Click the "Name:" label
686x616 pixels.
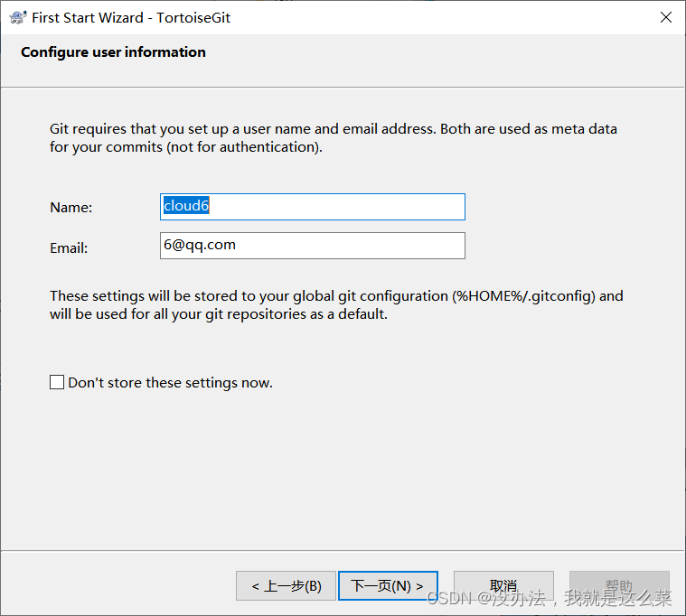pos(71,207)
